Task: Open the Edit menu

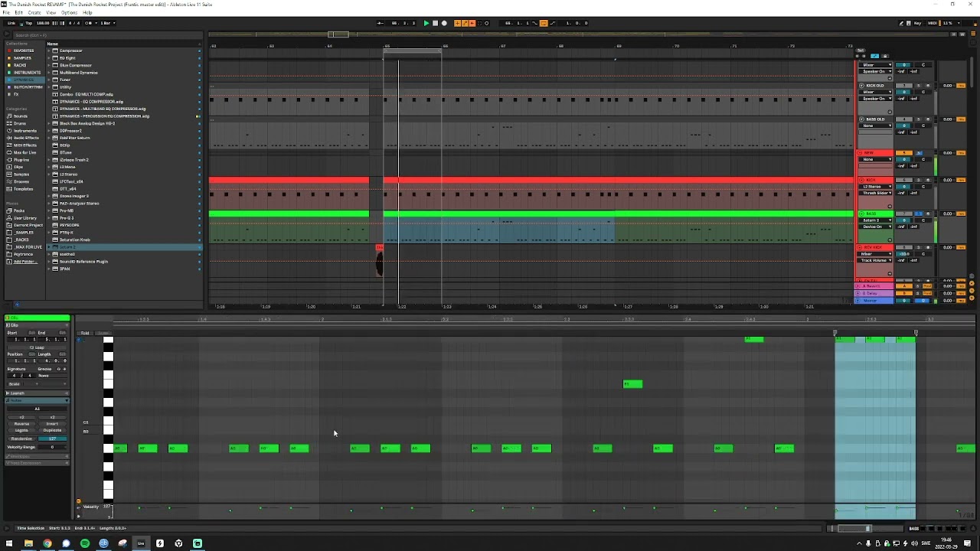Action: tap(18, 13)
